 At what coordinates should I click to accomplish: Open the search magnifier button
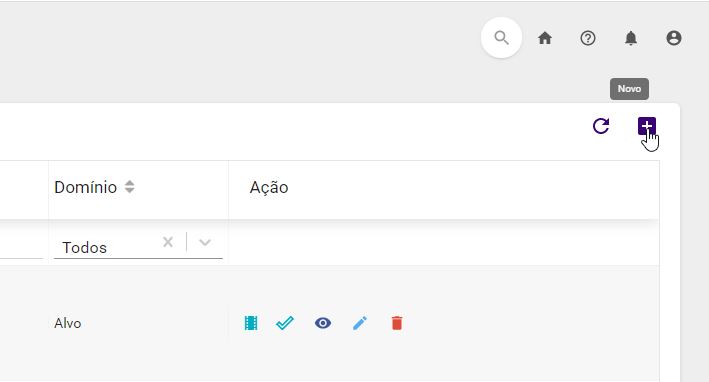coord(501,38)
